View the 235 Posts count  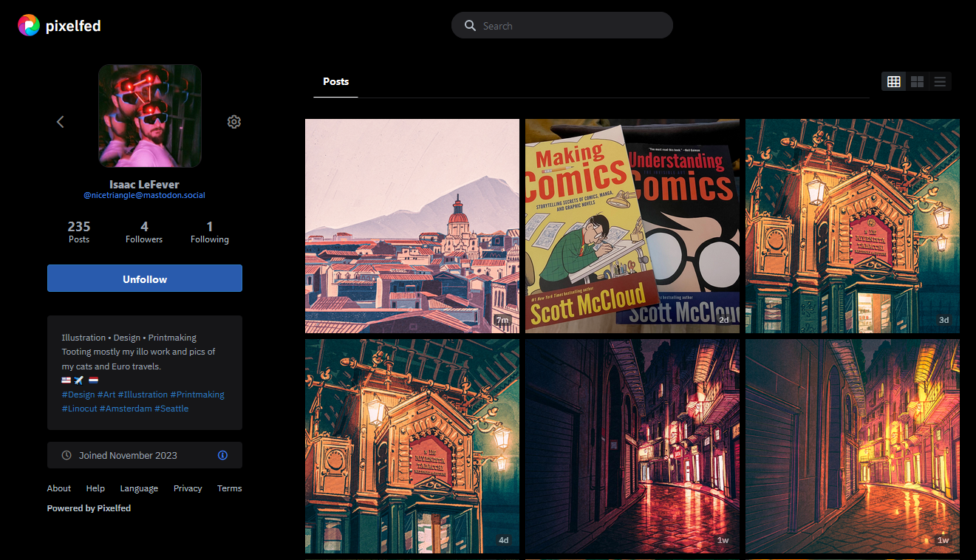(79, 232)
